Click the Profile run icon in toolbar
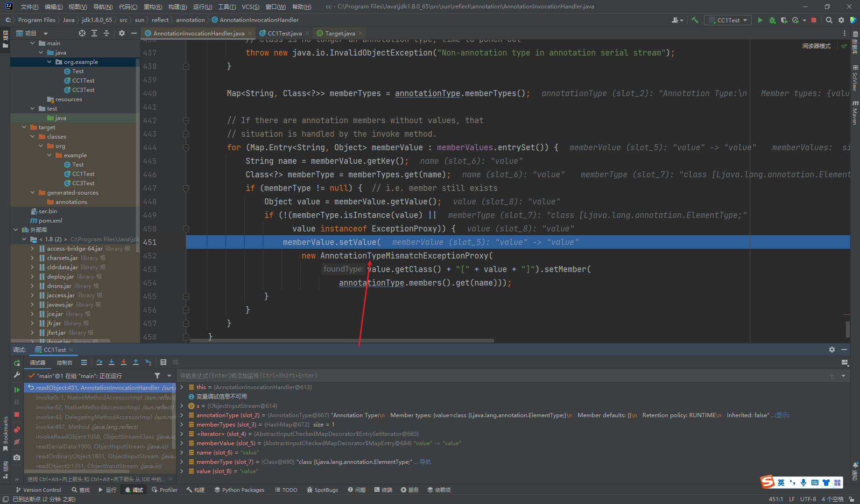Screen dimensions: 860x504 [796, 20]
